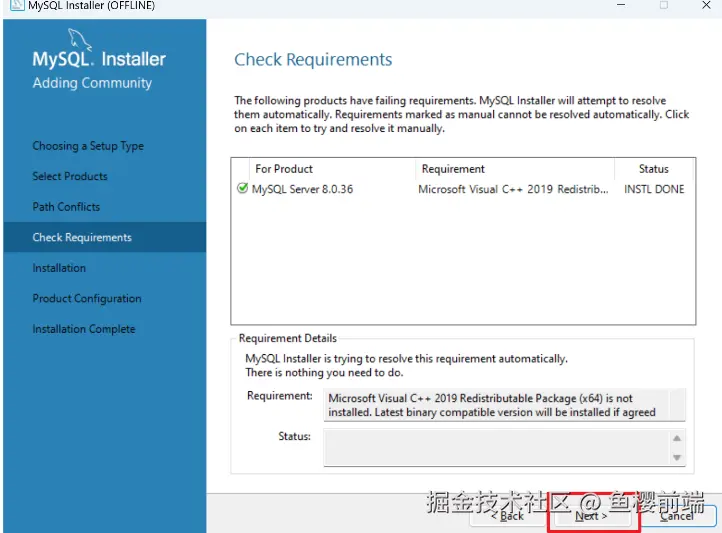Open the Path Conflicts step

tap(66, 207)
